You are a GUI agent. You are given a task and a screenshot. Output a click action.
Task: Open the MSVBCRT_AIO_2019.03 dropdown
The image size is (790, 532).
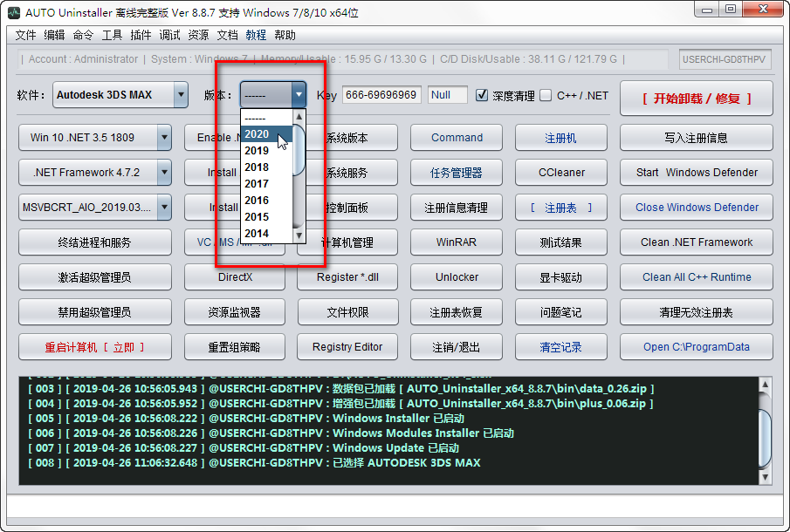(x=164, y=208)
